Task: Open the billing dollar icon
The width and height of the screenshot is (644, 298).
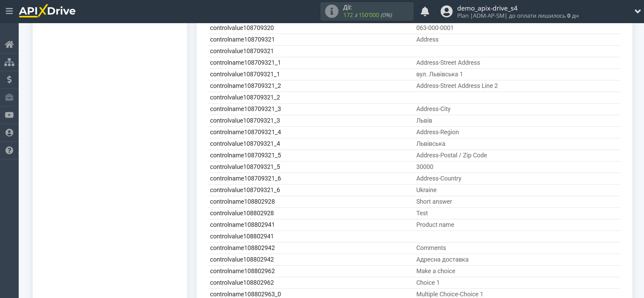Action: (9, 80)
